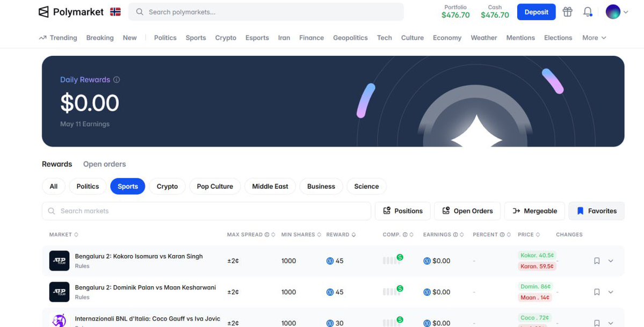The width and height of the screenshot is (644, 327).
Task: Open the Geopolitics category
Action: 350,38
